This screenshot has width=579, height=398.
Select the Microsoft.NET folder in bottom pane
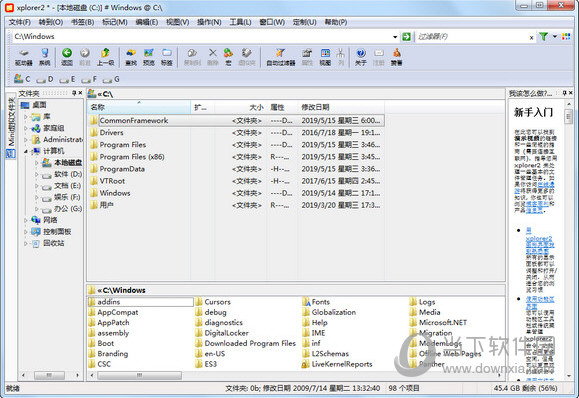438,323
